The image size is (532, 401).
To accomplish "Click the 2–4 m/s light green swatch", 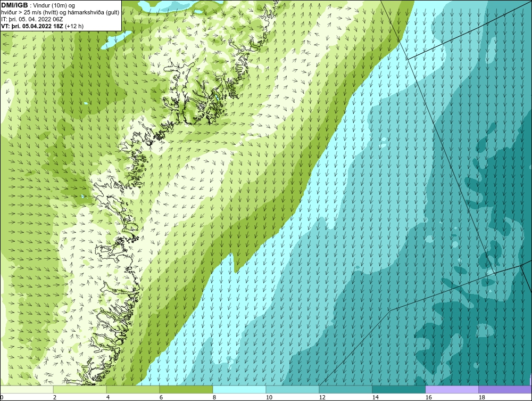I will pyautogui.click(x=80, y=389).
